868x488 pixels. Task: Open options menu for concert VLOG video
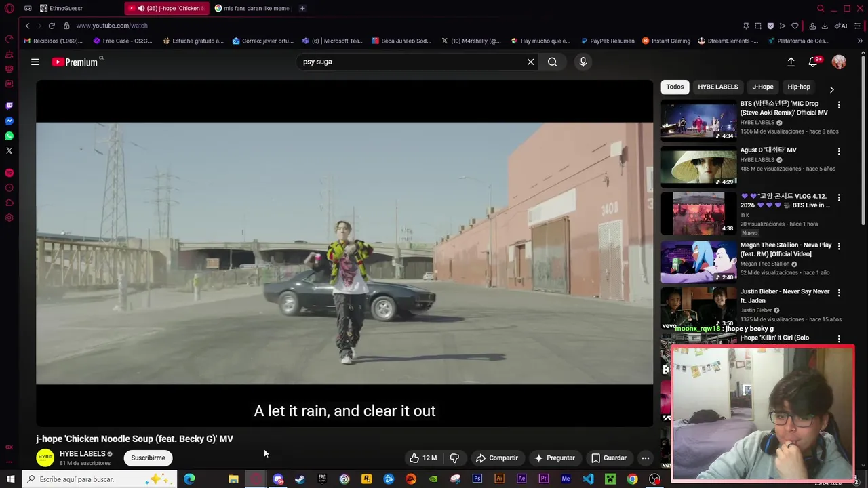click(x=839, y=198)
